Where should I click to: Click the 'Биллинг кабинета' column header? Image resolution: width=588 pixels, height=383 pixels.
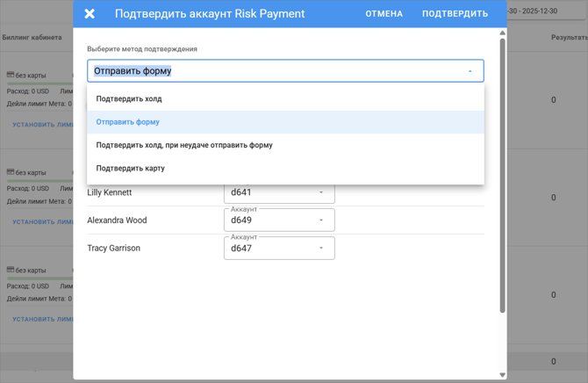[x=32, y=39]
